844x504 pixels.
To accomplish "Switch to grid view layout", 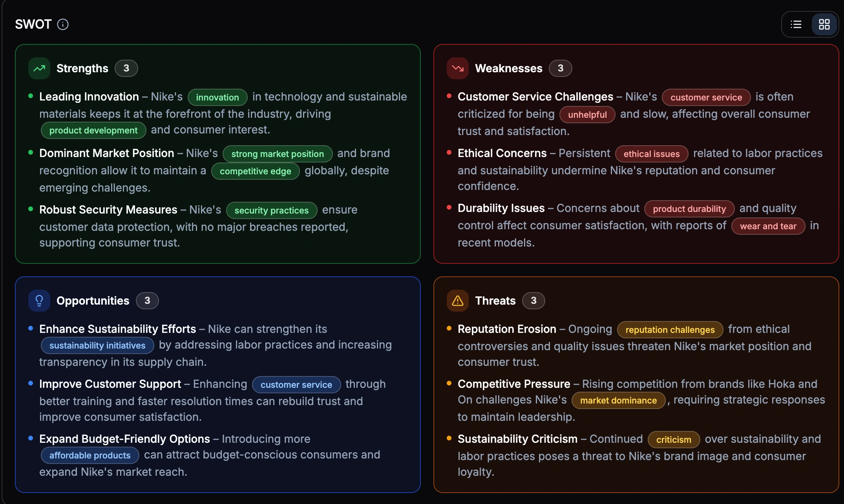I will 824,24.
